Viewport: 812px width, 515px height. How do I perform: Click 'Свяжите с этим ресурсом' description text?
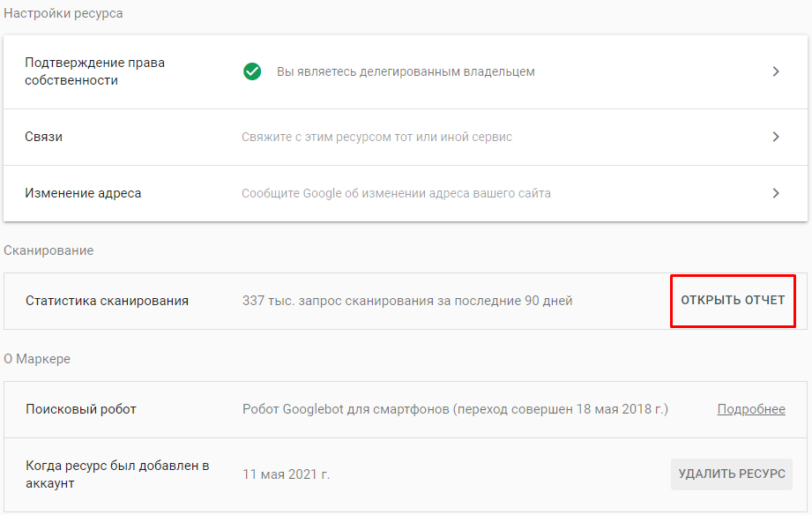(x=376, y=137)
